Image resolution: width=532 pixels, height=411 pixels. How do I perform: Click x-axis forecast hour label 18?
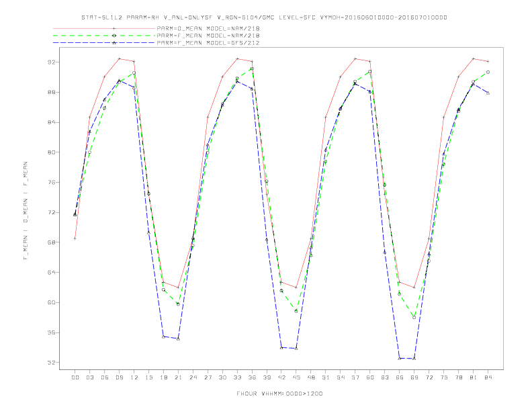point(163,377)
